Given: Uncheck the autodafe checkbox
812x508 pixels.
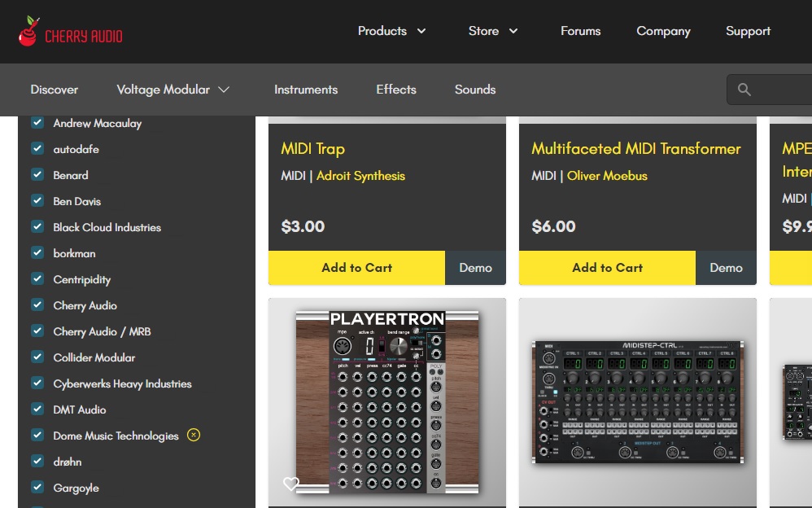Looking at the screenshot, I should 37,148.
